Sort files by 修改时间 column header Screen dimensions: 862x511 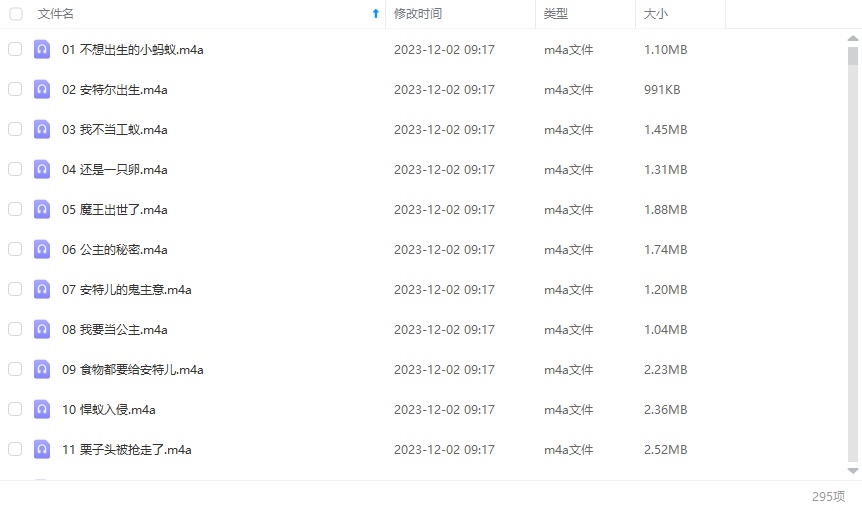[x=418, y=14]
